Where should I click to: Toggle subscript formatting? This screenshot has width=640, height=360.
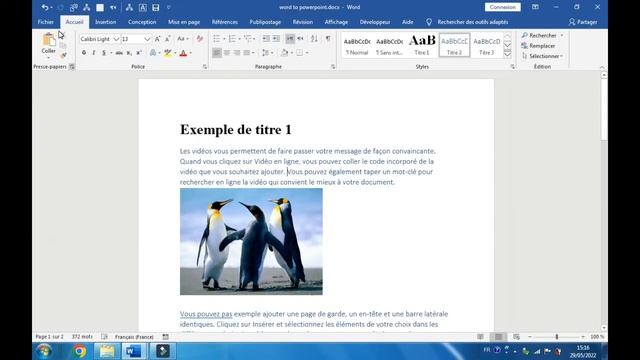129,53
